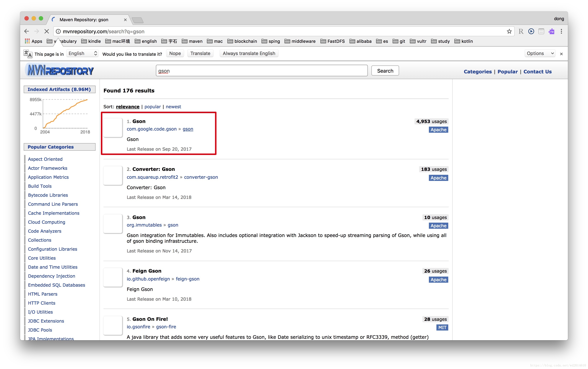Click the Search button
Image resolution: width=588 pixels, height=369 pixels.
tap(385, 71)
